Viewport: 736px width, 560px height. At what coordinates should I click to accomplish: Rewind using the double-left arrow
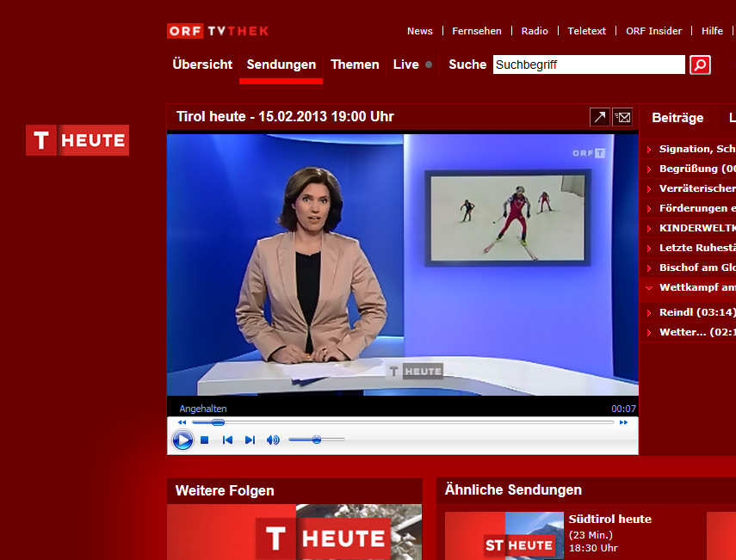pos(182,422)
